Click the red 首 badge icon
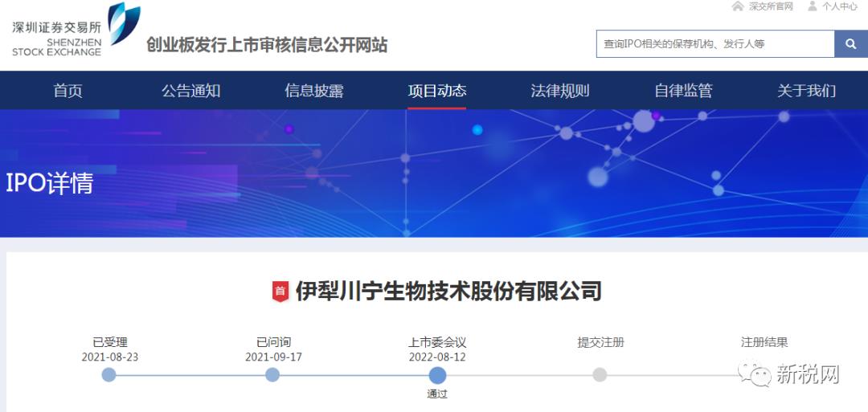Viewport: 868px width, 412px height. coord(280,291)
